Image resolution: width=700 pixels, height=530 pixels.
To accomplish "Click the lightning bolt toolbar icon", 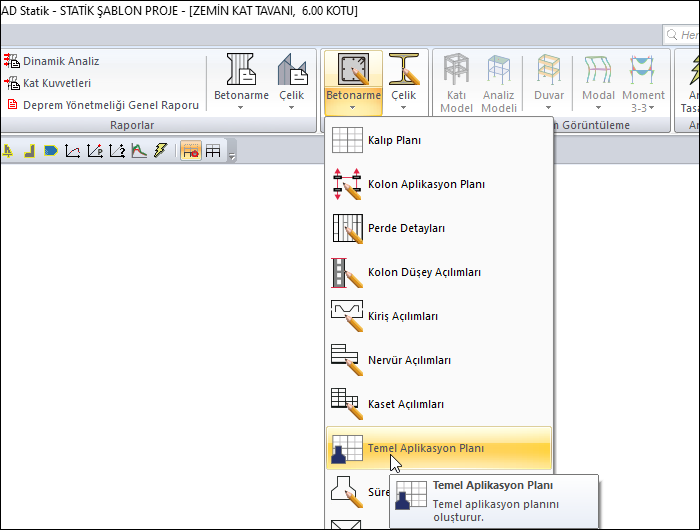I will pyautogui.click(x=160, y=151).
